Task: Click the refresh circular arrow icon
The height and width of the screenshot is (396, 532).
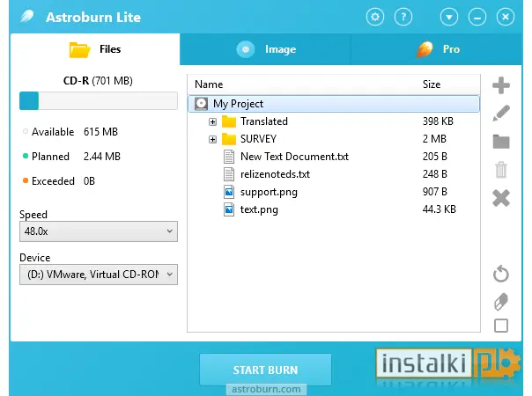Action: pyautogui.click(x=501, y=274)
